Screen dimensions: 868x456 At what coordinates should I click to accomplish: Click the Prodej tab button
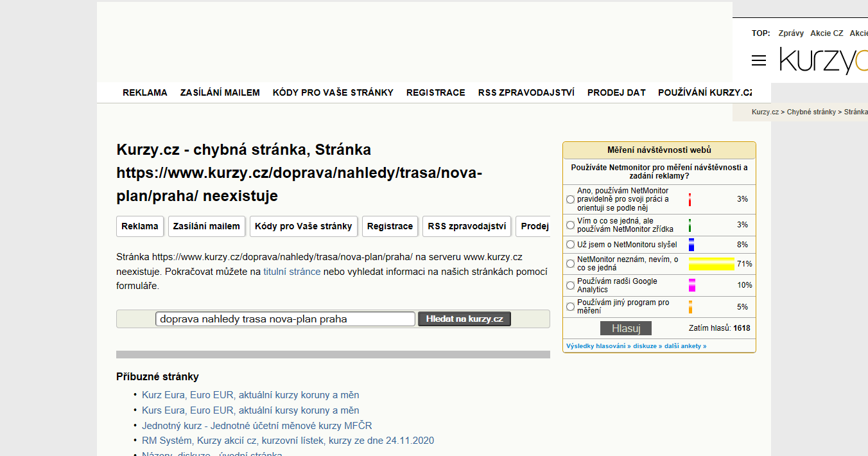click(x=534, y=226)
